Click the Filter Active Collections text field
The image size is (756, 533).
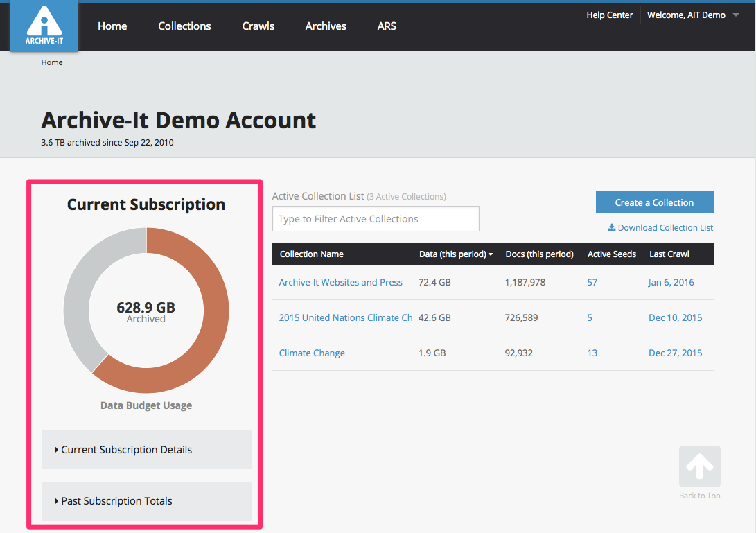(x=375, y=219)
